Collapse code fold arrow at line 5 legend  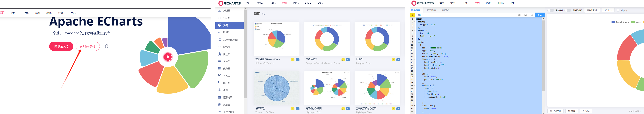[414, 30]
